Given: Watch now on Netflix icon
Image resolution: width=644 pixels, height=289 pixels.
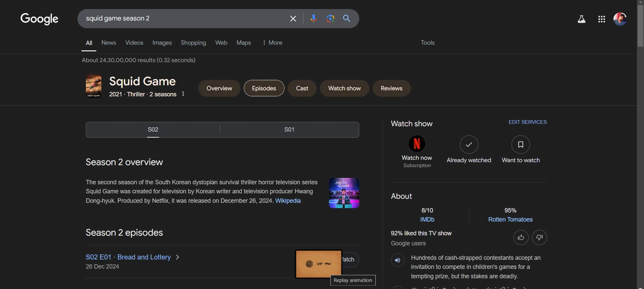Looking at the screenshot, I should pyautogui.click(x=417, y=143).
